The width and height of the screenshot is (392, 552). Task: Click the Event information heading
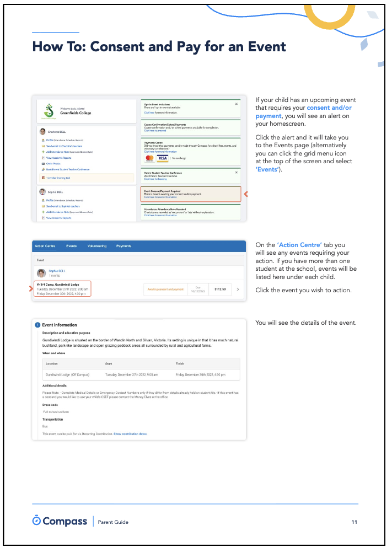tap(60, 325)
